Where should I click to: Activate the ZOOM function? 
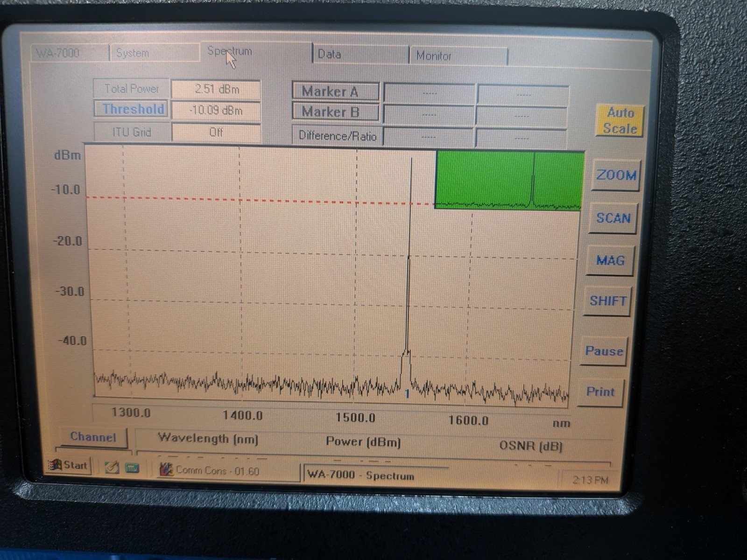click(x=616, y=176)
